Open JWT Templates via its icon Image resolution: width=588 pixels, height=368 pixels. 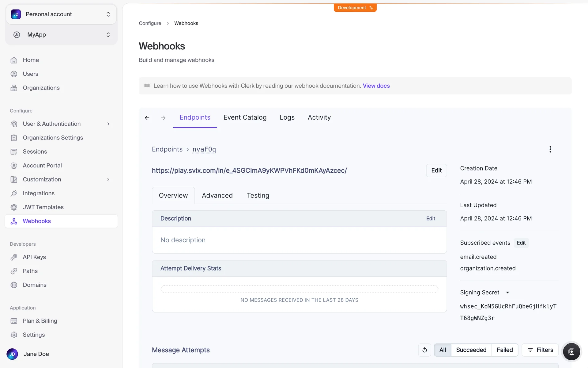(14, 207)
